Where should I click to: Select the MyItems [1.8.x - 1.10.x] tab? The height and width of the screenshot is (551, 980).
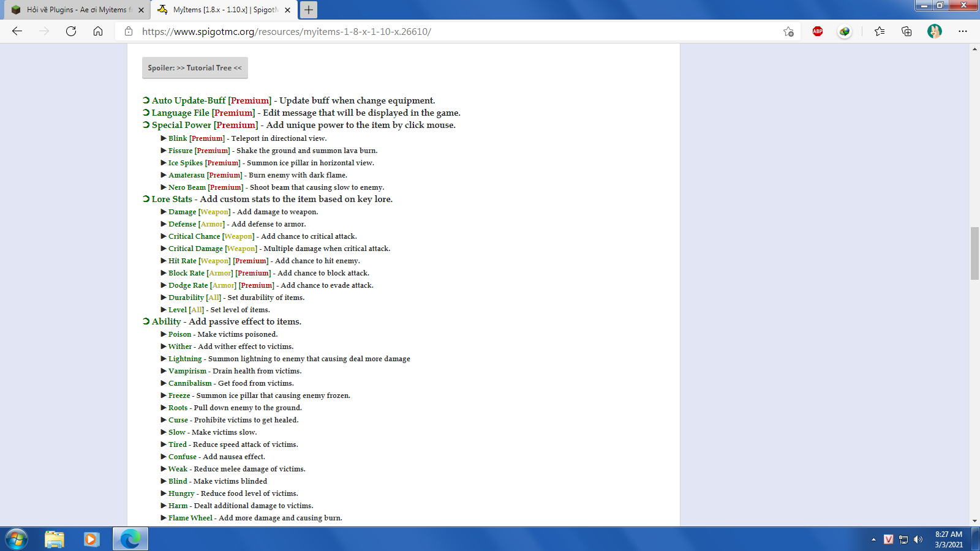pos(225,10)
